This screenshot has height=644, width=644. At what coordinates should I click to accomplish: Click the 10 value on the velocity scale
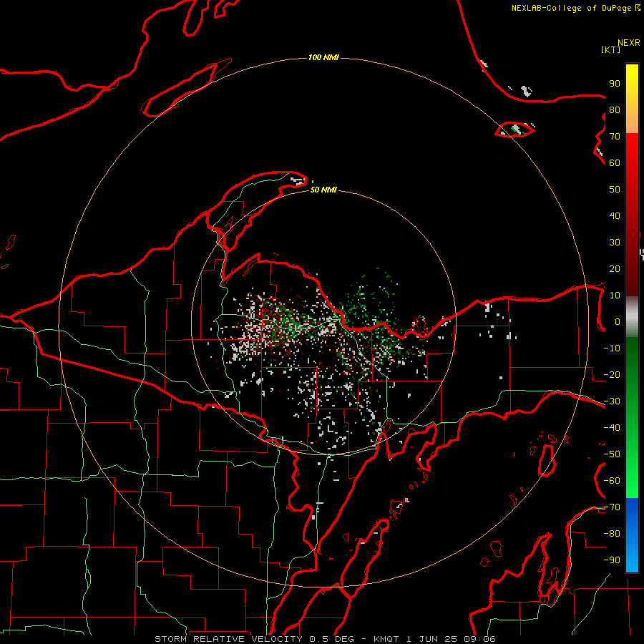click(615, 296)
